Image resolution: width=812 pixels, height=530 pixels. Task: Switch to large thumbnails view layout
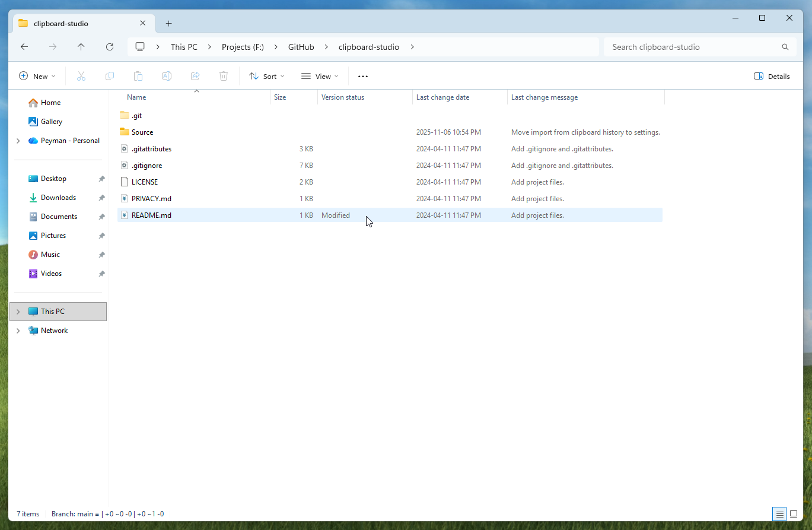coord(794,514)
